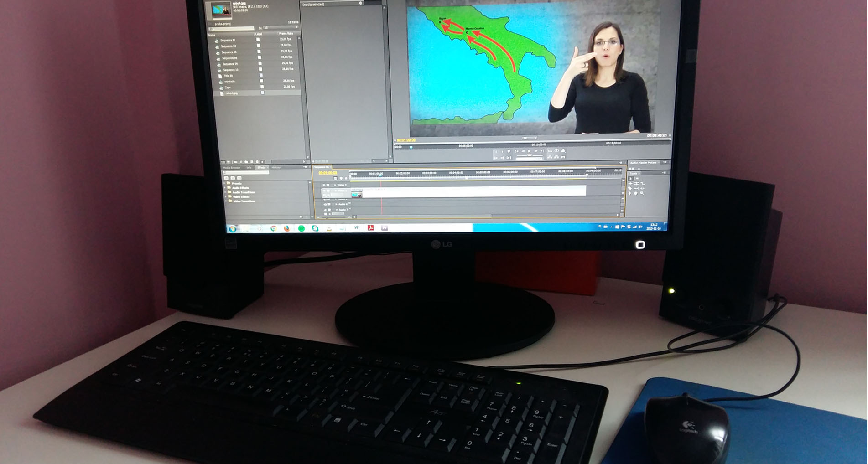Open Google Chrome from the taskbar
Image resolution: width=868 pixels, height=464 pixels.
pos(274,228)
